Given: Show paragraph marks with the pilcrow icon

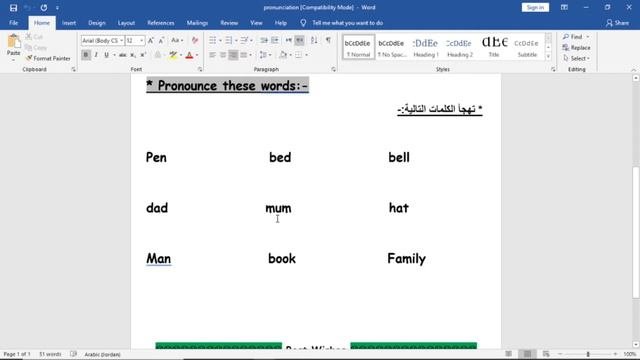Looking at the screenshot, I should (328, 40).
